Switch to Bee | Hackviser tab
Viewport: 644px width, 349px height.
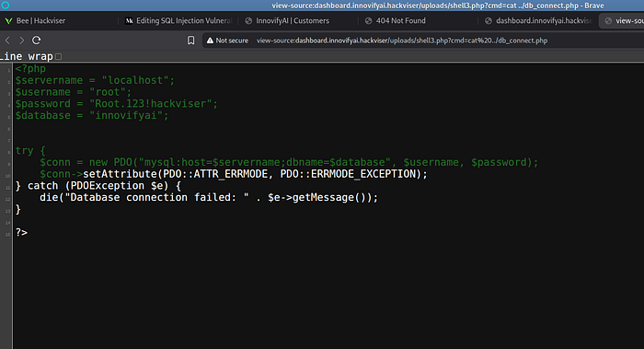coord(59,20)
